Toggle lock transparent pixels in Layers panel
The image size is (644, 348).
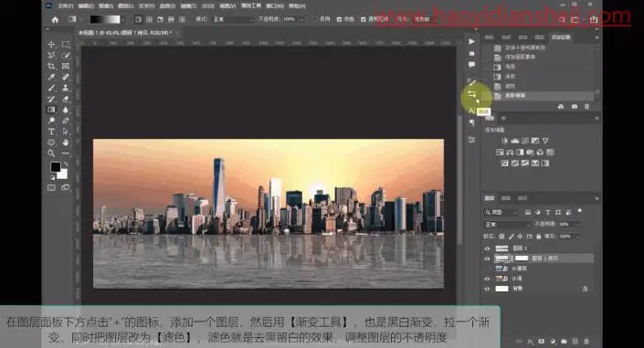501,237
